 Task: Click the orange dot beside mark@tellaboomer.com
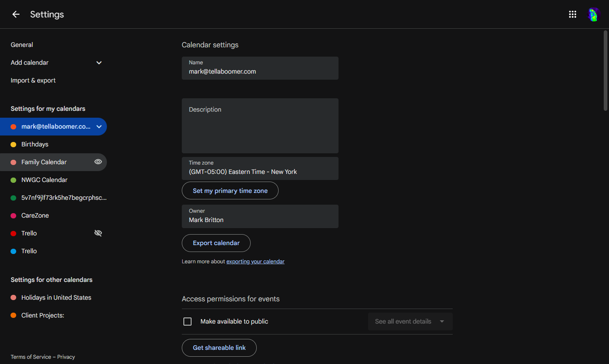tap(13, 127)
